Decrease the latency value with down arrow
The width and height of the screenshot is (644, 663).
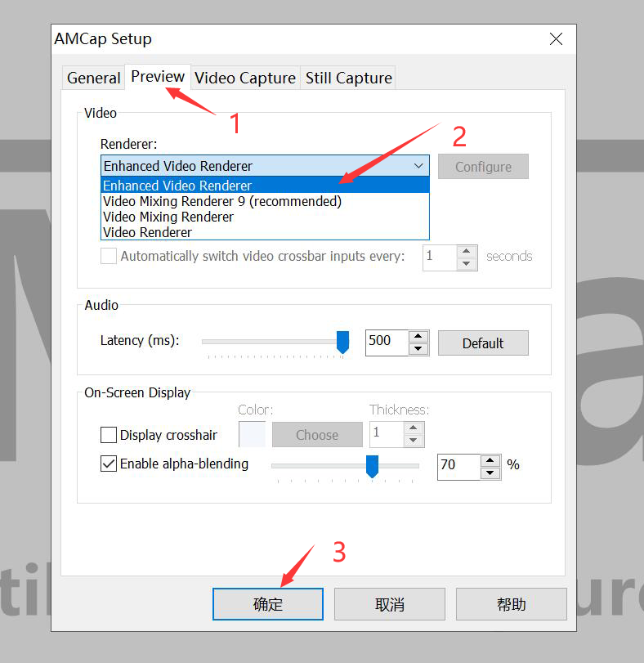(x=418, y=349)
